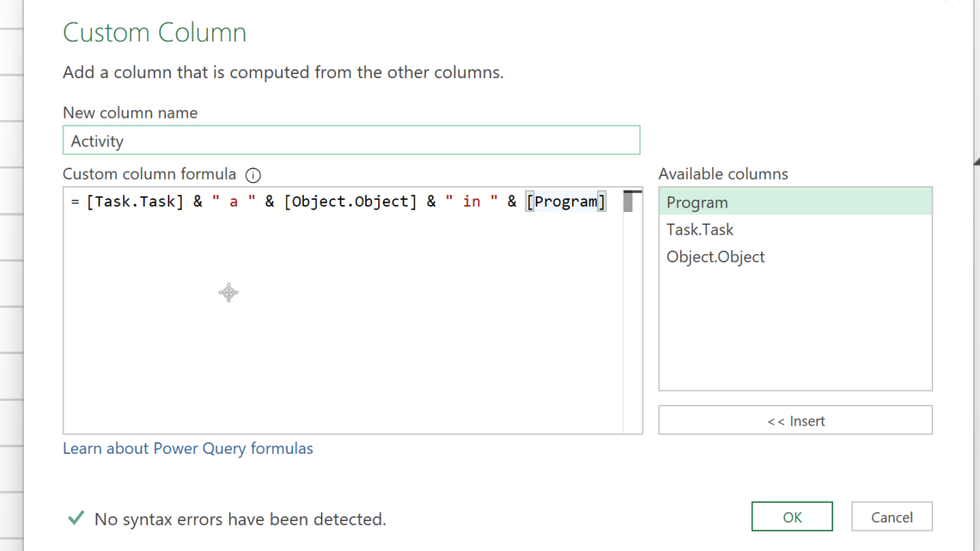
Task: Select Program in Available columns list
Action: [795, 203]
